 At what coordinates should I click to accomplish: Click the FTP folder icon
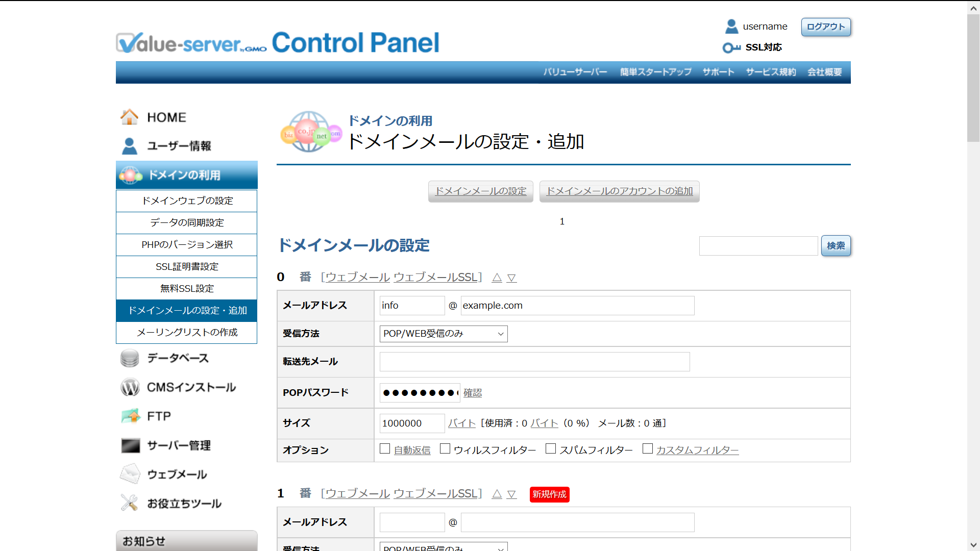click(131, 416)
